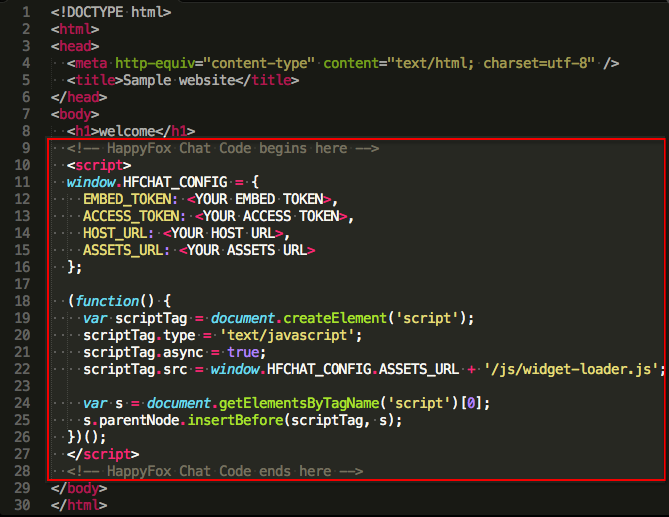Click the closing script tag on line 27

tap(103, 454)
